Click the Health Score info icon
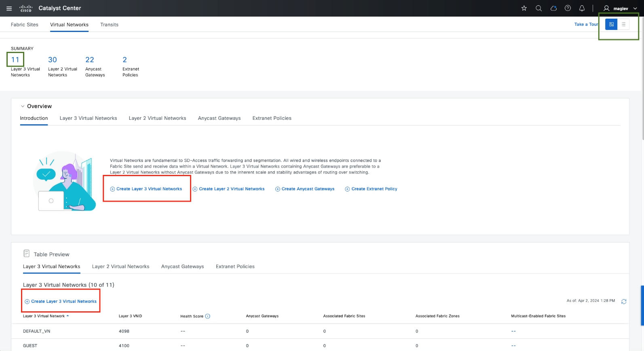Image resolution: width=644 pixels, height=351 pixels. (208, 316)
